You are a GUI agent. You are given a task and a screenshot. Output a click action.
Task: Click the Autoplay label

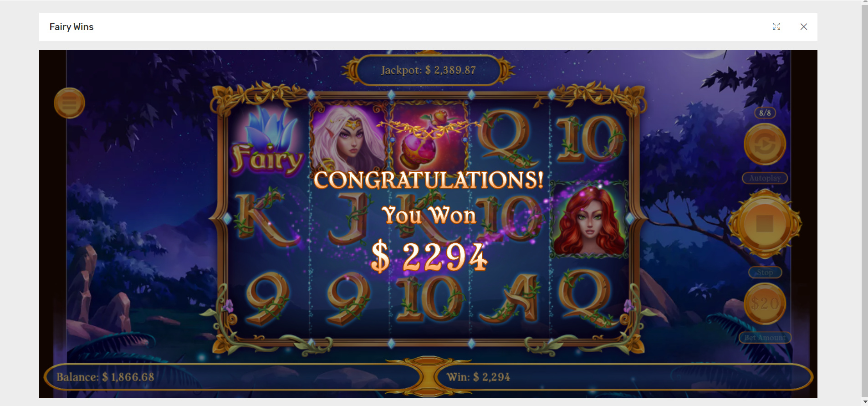(x=765, y=178)
